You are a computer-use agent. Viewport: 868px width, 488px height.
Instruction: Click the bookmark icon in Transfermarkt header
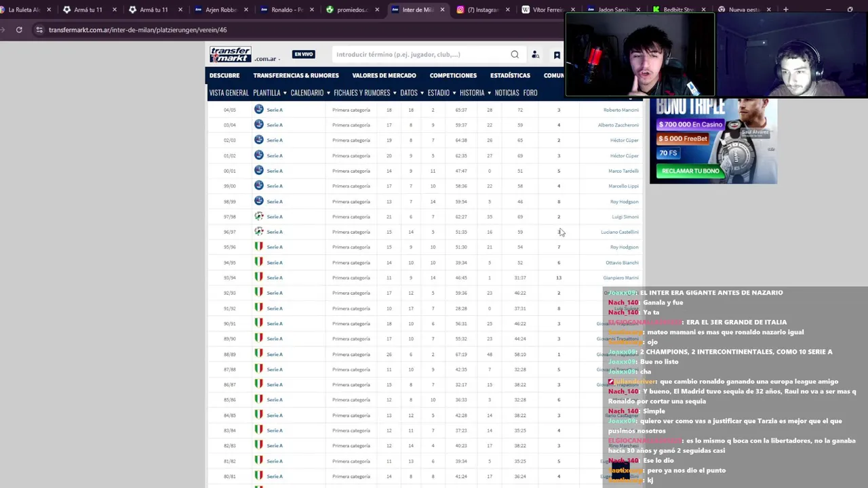(557, 55)
